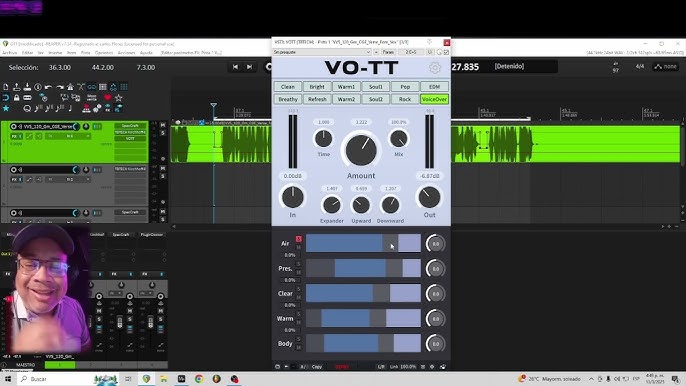
Task: Click the item grouping link icon
Action: (x=91, y=87)
